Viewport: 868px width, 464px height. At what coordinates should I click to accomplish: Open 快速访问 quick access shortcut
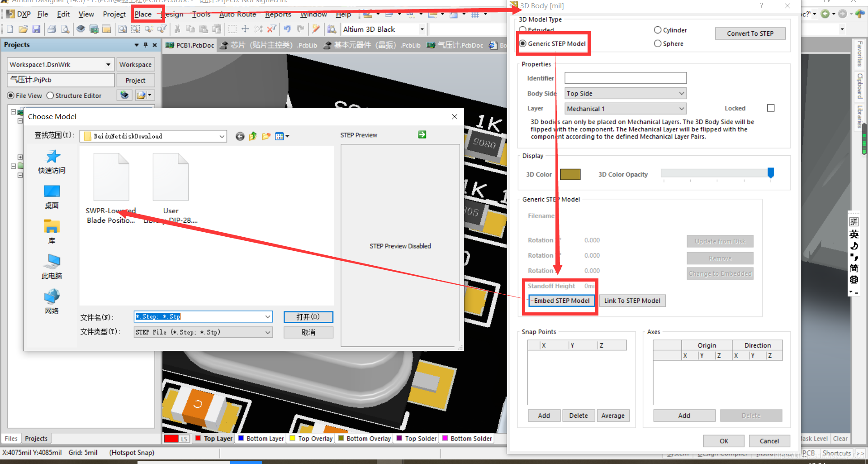click(x=52, y=162)
